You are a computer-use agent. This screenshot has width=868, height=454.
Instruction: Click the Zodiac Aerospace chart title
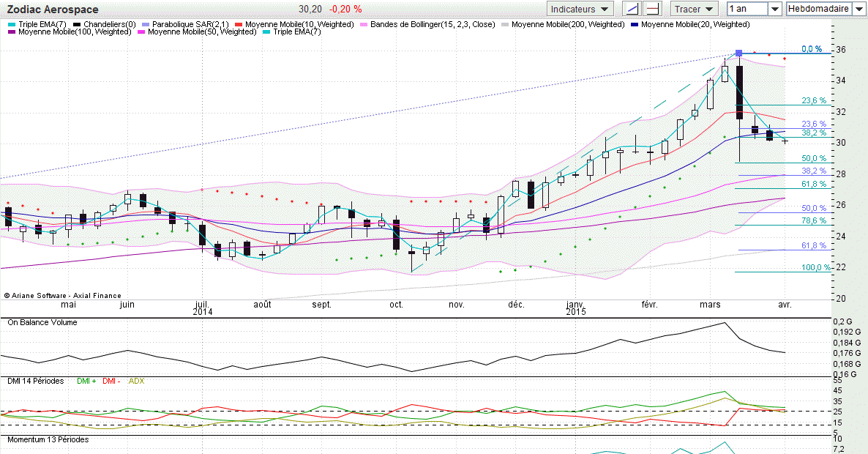[53, 10]
